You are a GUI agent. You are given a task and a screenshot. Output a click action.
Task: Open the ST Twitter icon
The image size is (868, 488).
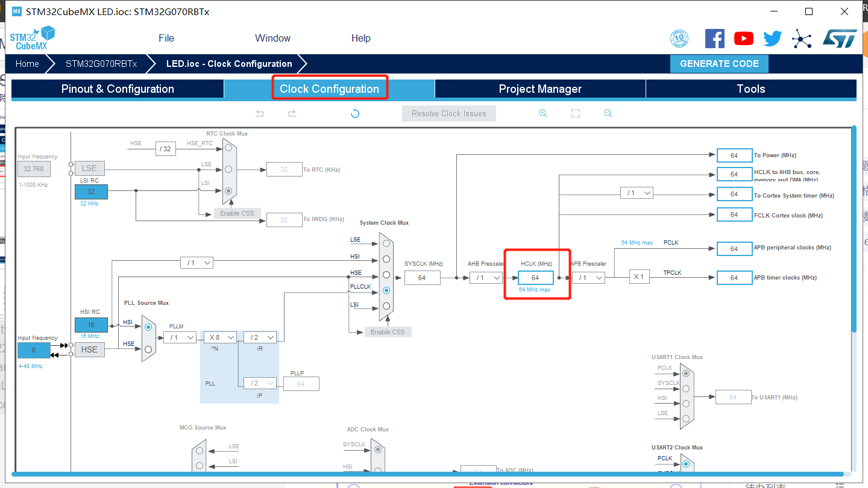click(x=772, y=39)
